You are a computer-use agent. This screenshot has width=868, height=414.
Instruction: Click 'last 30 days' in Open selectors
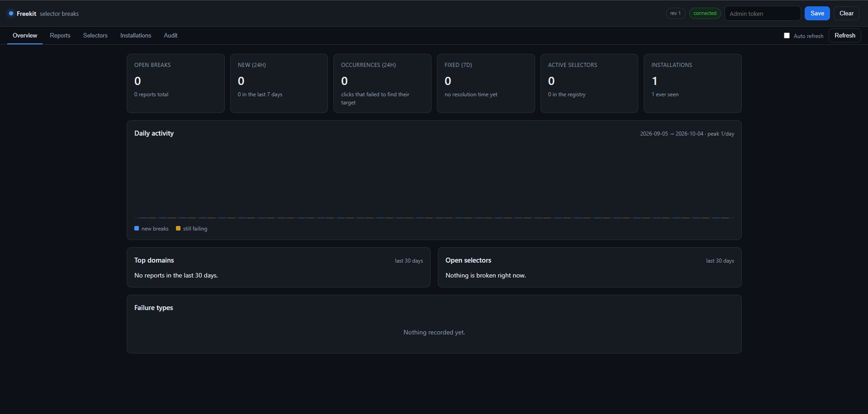720,261
